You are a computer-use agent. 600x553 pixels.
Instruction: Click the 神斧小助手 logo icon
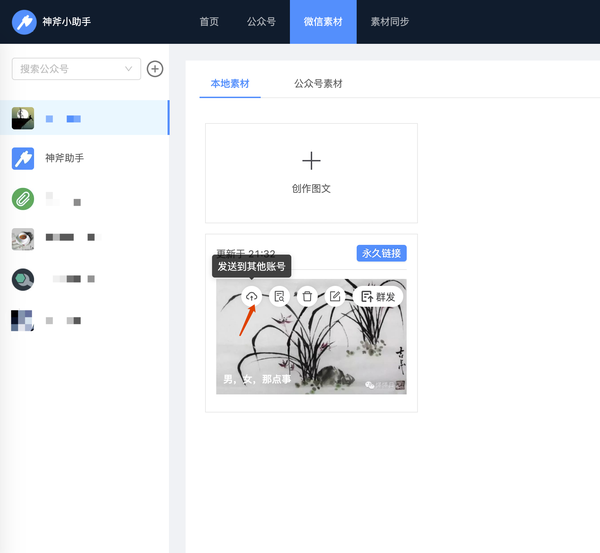pyautogui.click(x=24, y=22)
